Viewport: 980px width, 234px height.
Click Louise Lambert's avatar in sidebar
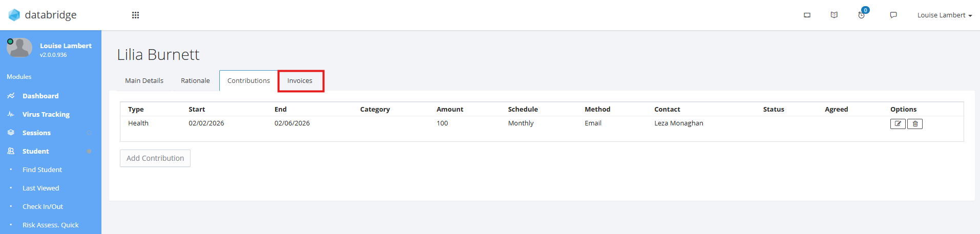click(19, 48)
